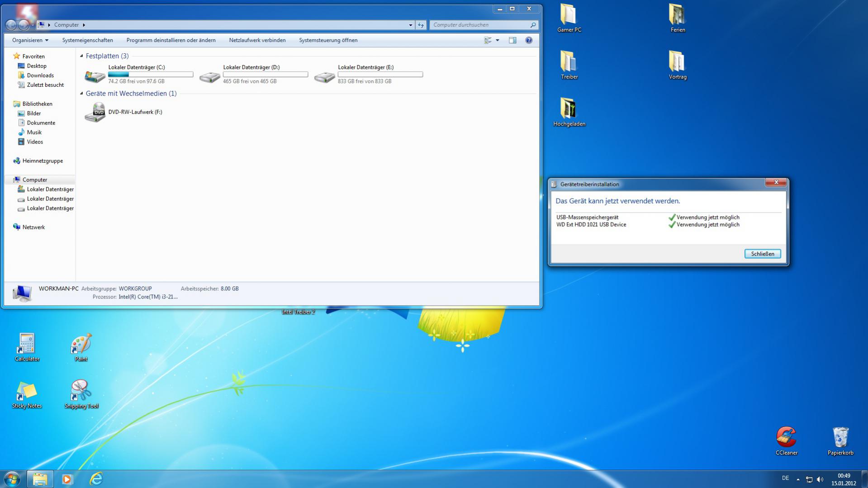Click the DE language indicator
The height and width of the screenshot is (488, 868).
point(785,478)
